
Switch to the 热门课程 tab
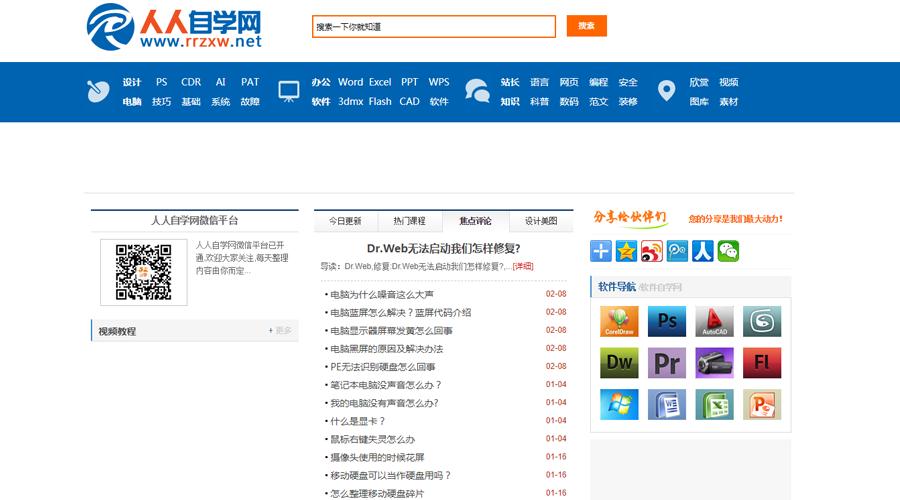(x=409, y=221)
